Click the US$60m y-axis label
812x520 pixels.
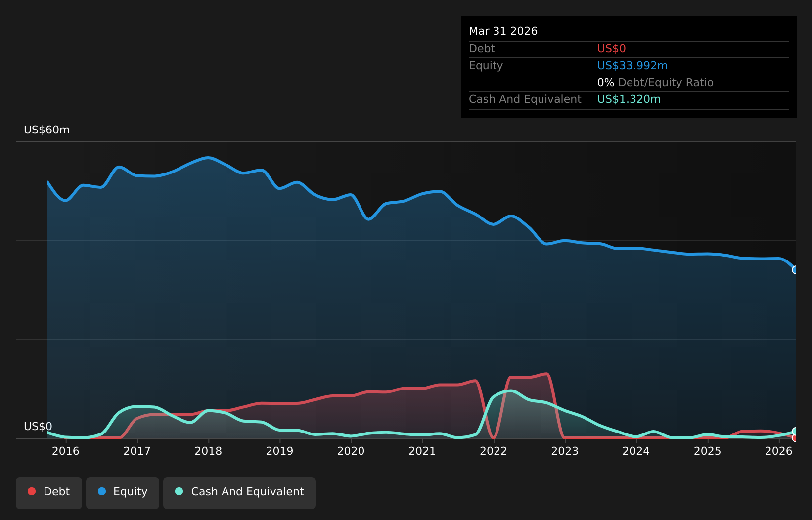47,130
